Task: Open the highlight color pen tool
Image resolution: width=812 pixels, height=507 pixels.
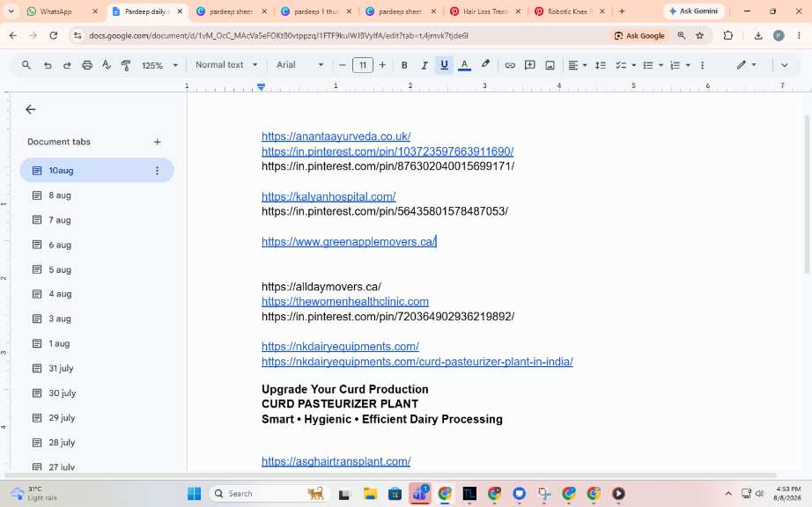Action: [x=485, y=64]
